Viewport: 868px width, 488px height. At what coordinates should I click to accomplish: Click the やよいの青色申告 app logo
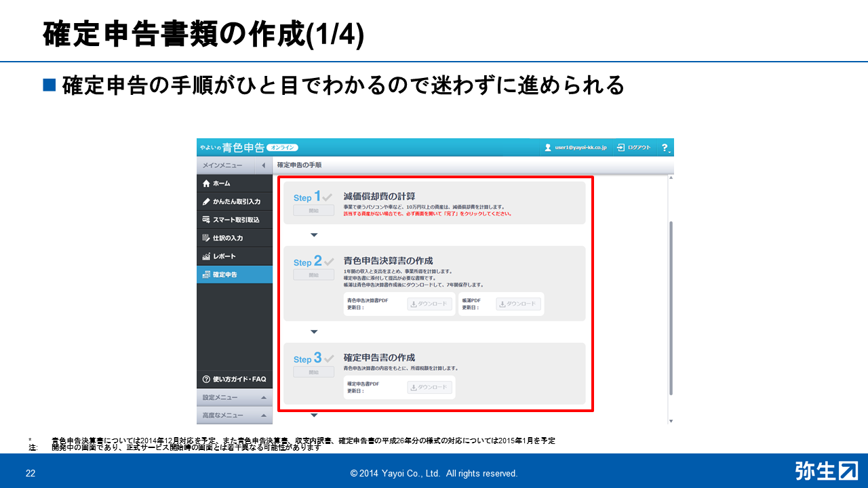point(231,147)
